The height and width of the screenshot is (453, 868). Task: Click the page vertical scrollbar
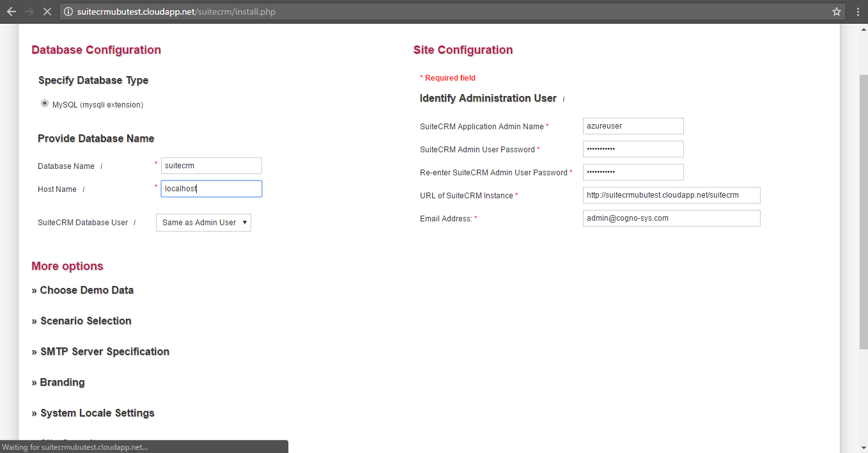pyautogui.click(x=862, y=211)
